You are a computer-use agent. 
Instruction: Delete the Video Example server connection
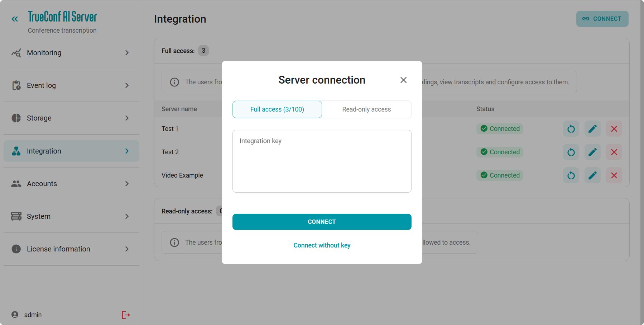pos(614,175)
